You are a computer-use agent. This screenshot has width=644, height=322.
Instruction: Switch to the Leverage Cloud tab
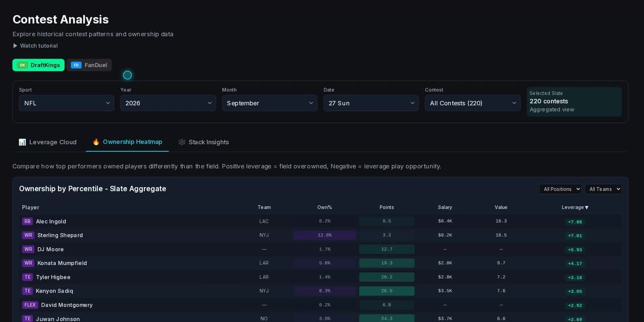[x=48, y=142]
